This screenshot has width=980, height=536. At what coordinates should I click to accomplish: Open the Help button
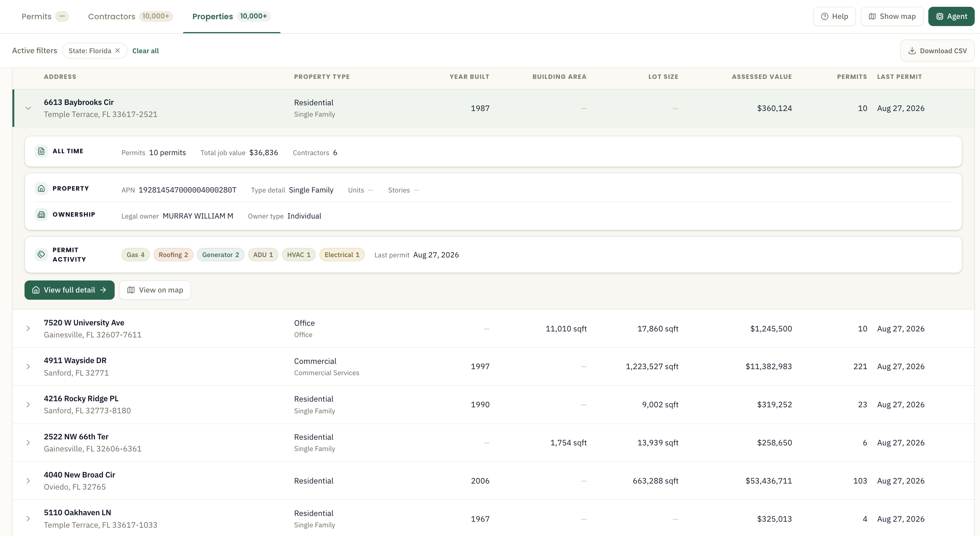pyautogui.click(x=834, y=16)
